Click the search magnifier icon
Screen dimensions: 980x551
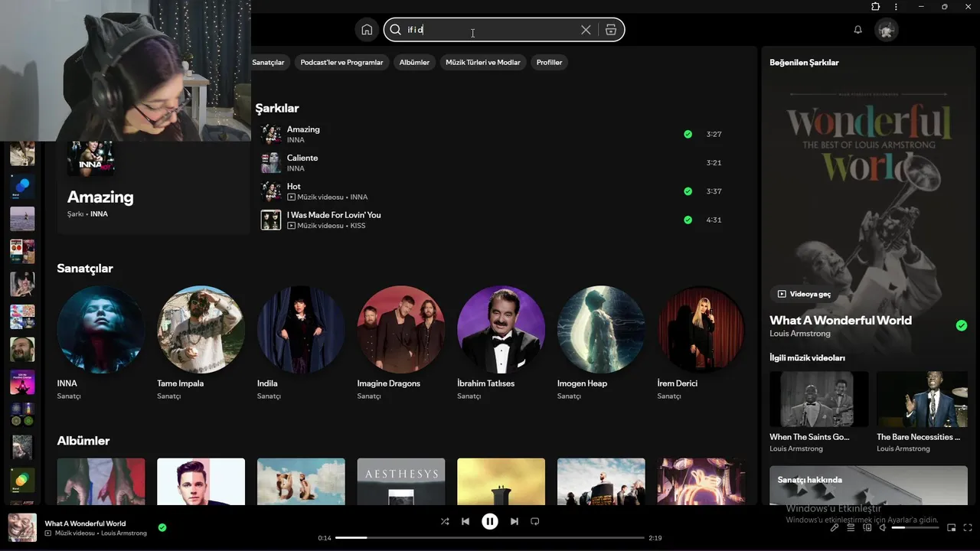(396, 30)
